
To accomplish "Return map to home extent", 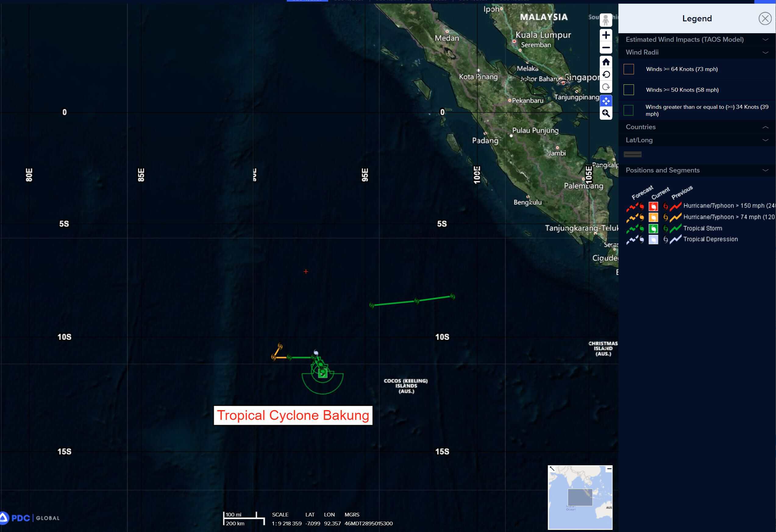I will (606, 62).
